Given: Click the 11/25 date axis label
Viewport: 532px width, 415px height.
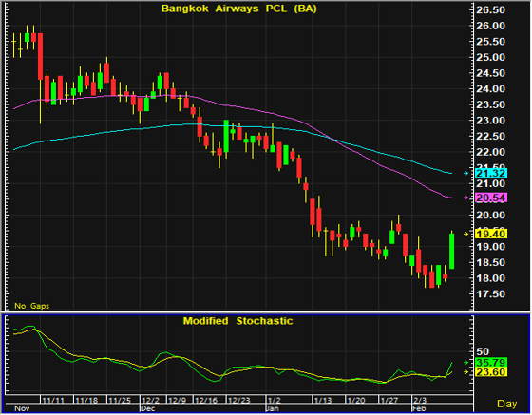Looking at the screenshot, I should click(120, 401).
